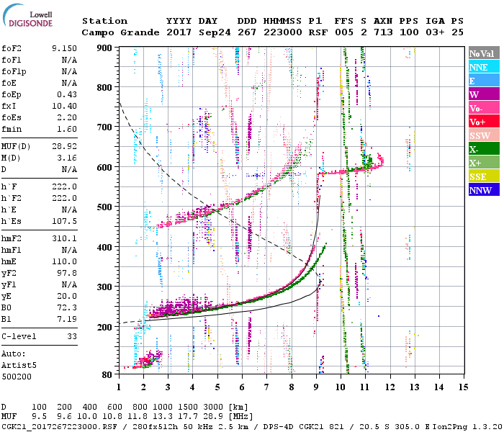The width and height of the screenshot is (504, 432).
Task: Click the hmF2 value 310.1
Action: 64,238
